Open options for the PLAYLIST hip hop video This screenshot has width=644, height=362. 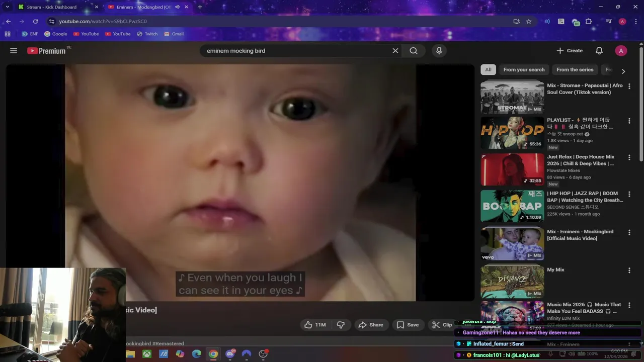click(629, 121)
